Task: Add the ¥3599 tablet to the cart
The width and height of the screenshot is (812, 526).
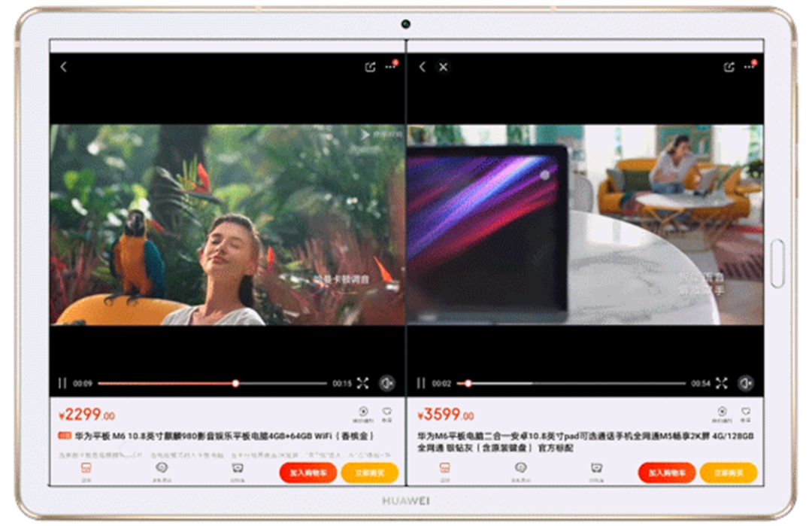Action: pos(667,473)
